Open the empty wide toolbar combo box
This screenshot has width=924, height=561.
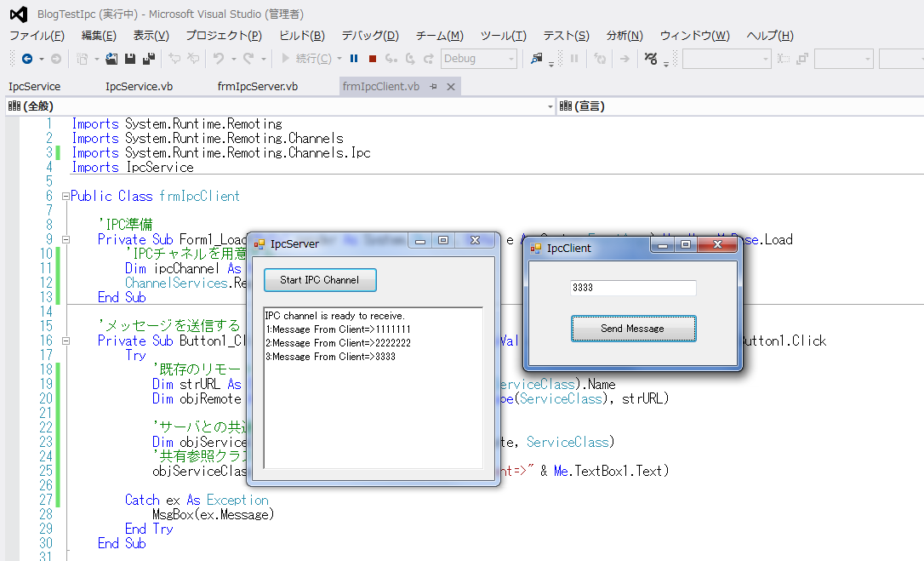727,59
